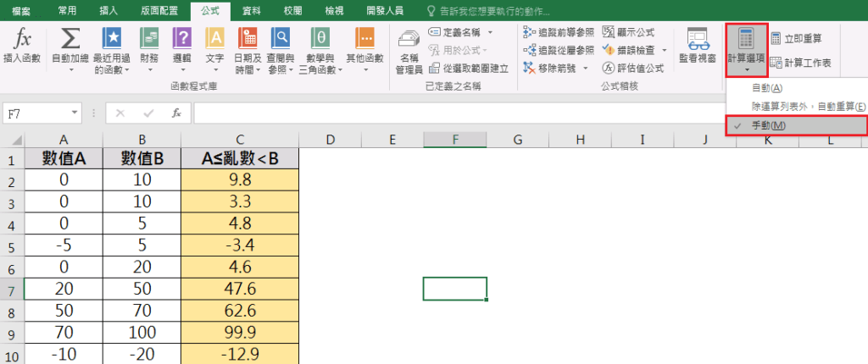Expand the Name Box dropdown arrow
The height and width of the screenshot is (364, 868).
click(75, 113)
